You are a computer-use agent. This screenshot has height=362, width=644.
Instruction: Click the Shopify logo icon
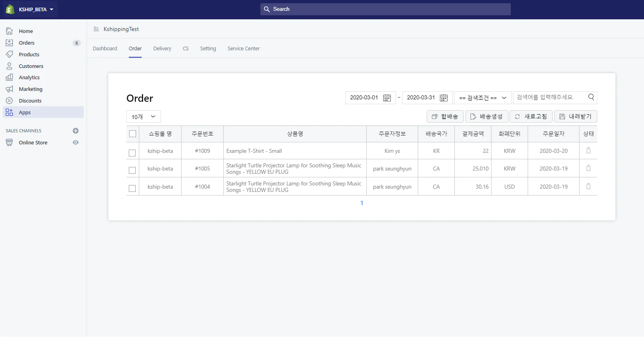coord(10,9)
